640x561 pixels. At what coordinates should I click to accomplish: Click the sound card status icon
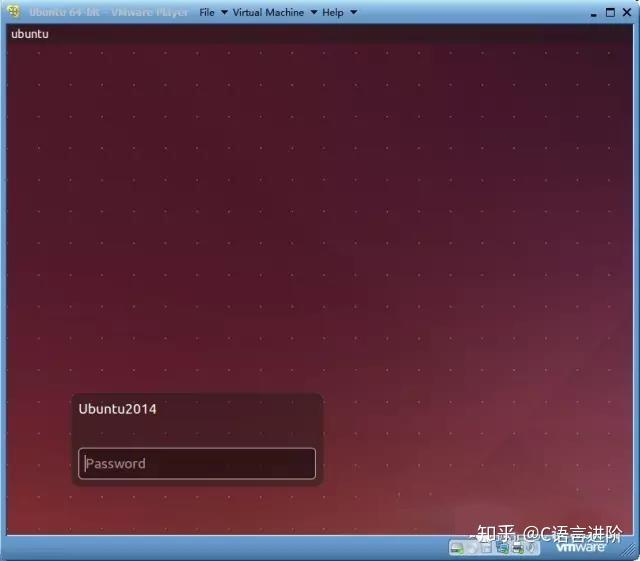tap(531, 548)
